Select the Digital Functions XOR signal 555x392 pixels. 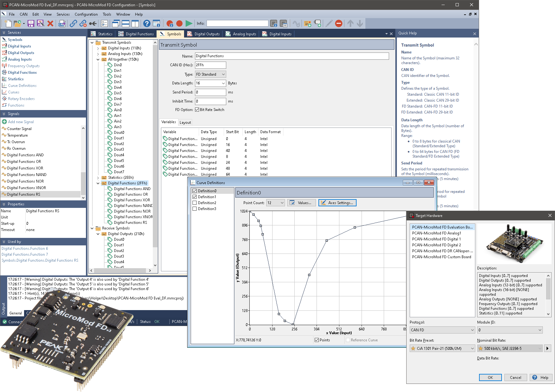coord(25,168)
